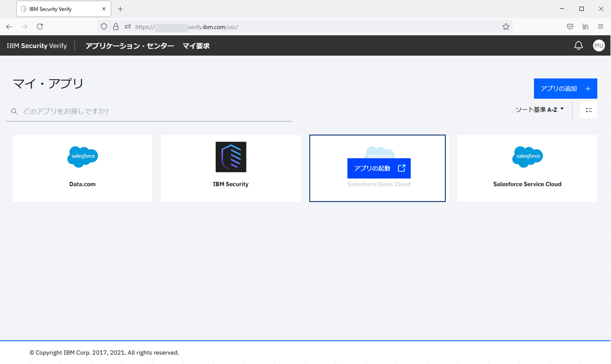Focus the app search field
This screenshot has height=364, width=611.
(148, 111)
